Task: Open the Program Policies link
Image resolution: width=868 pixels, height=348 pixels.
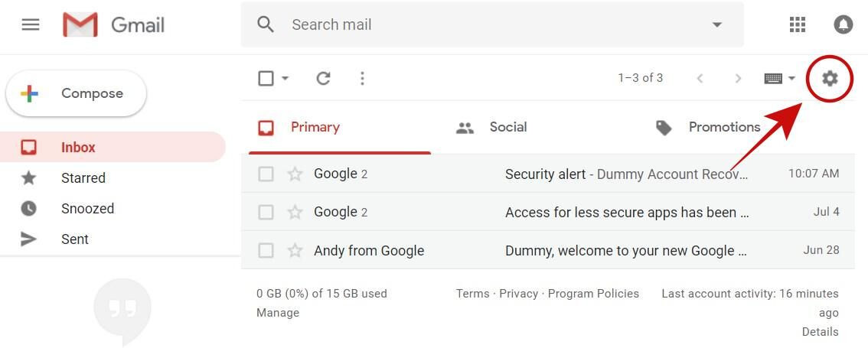Action: 593,294
